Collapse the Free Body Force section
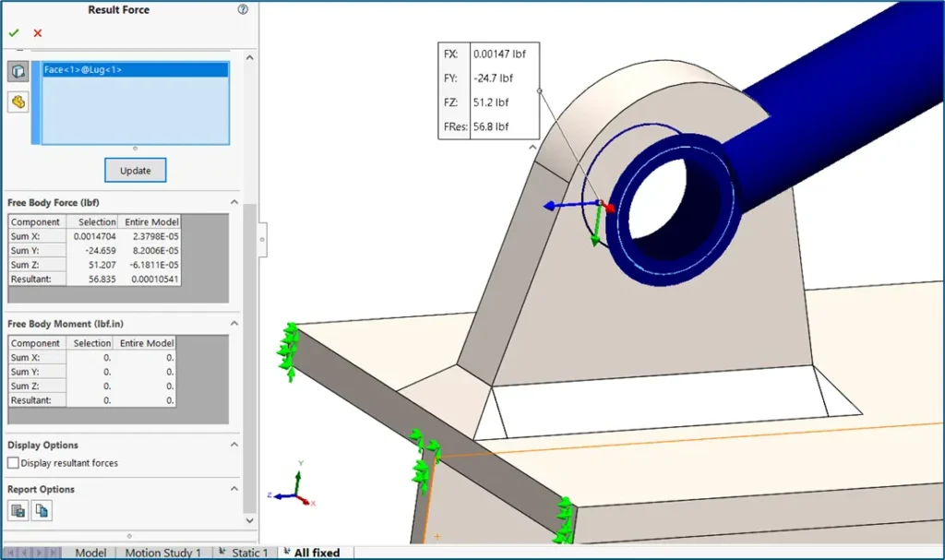This screenshot has height=560, width=945. pyautogui.click(x=234, y=201)
